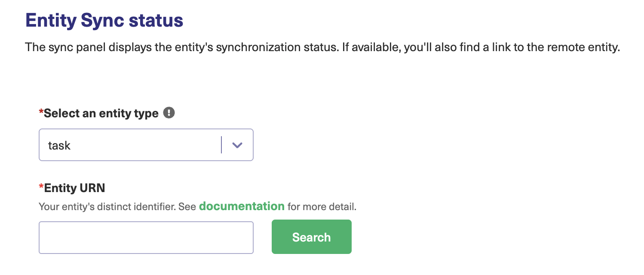Click the red asterisk before "Select an entity type"
Screen dimensions: 644x275
click(x=41, y=113)
